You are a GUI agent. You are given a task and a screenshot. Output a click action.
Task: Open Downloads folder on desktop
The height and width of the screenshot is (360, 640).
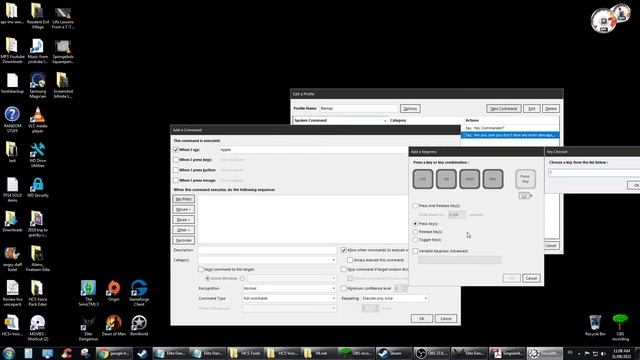(12, 222)
